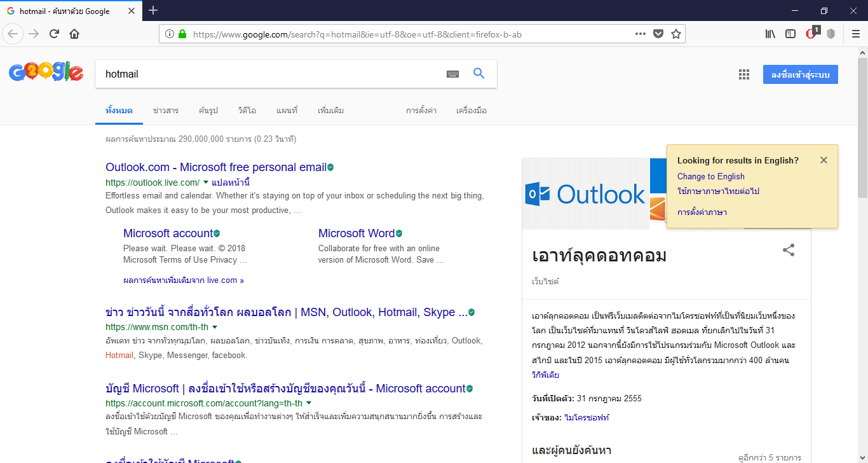The height and width of the screenshot is (463, 868).
Task: Switch to the ค้นรูป image results tab
Action: (208, 110)
